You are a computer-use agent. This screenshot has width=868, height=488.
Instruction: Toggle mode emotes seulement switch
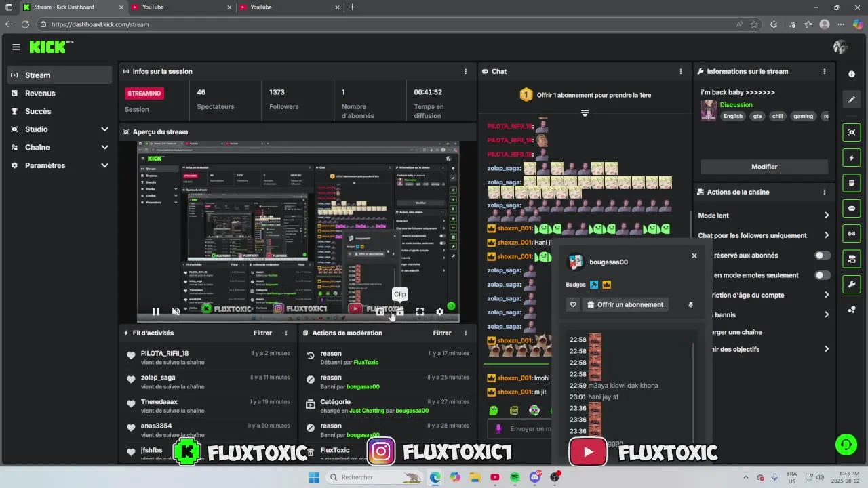click(x=822, y=275)
